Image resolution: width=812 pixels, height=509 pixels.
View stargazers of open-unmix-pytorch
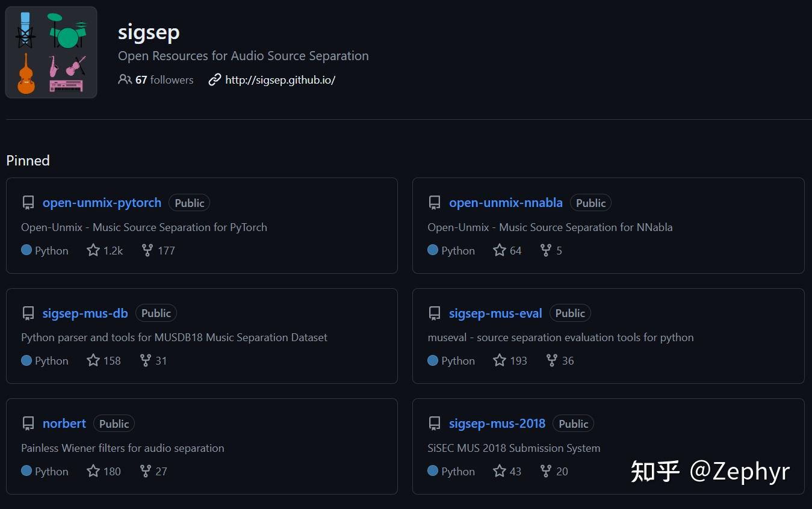click(x=105, y=251)
